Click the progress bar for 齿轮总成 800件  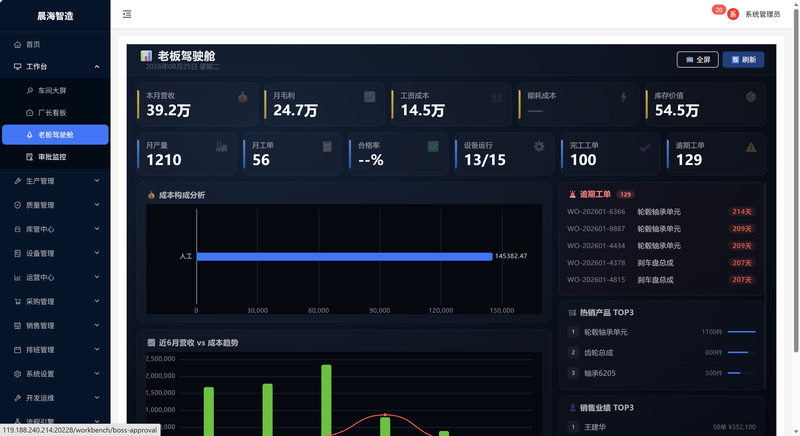[741, 352]
